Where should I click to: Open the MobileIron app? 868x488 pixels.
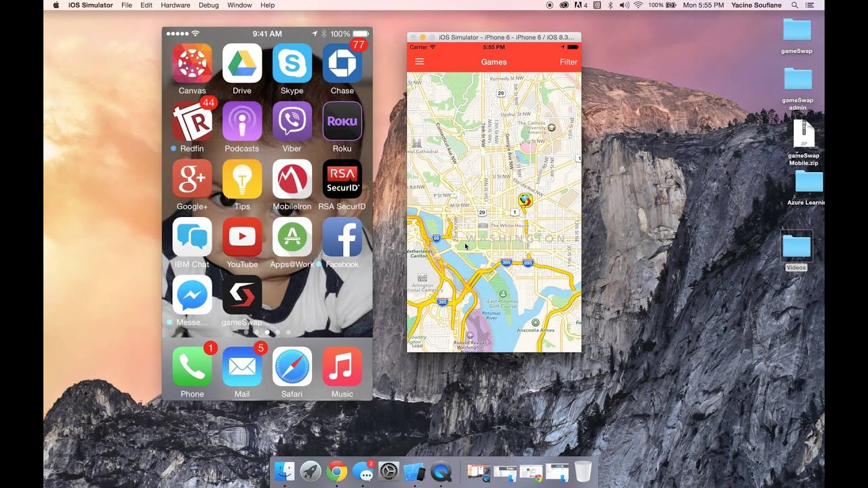tap(292, 179)
